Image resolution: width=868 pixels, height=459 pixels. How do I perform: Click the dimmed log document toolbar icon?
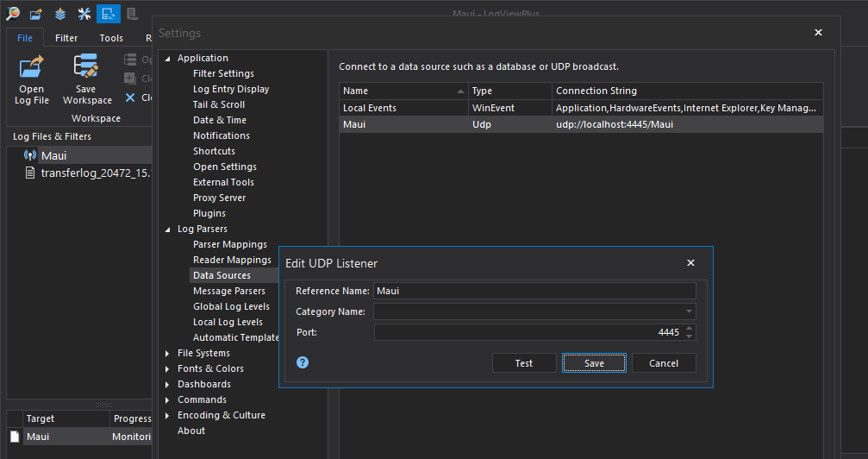[132, 13]
